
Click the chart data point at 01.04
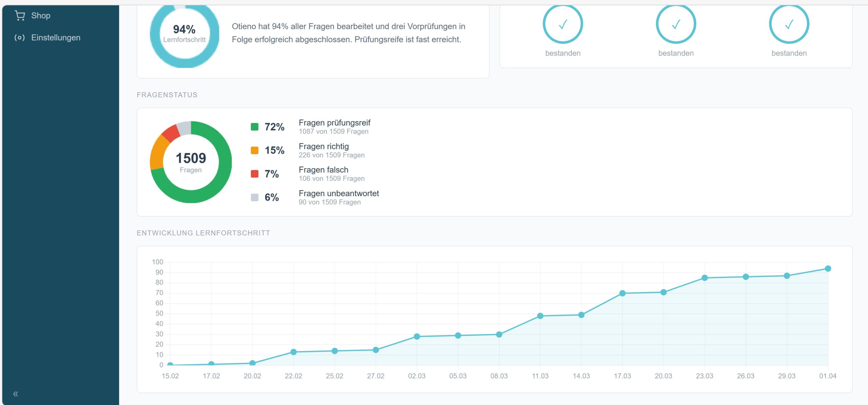828,268
